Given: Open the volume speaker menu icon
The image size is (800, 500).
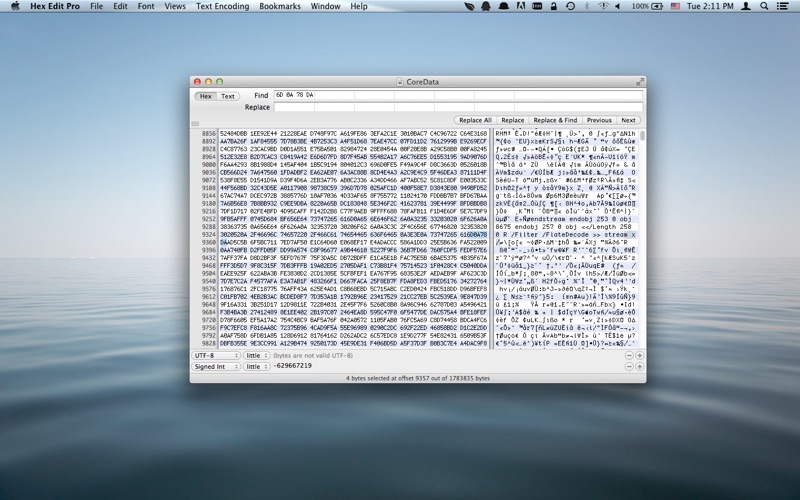Looking at the screenshot, I should (617, 6).
